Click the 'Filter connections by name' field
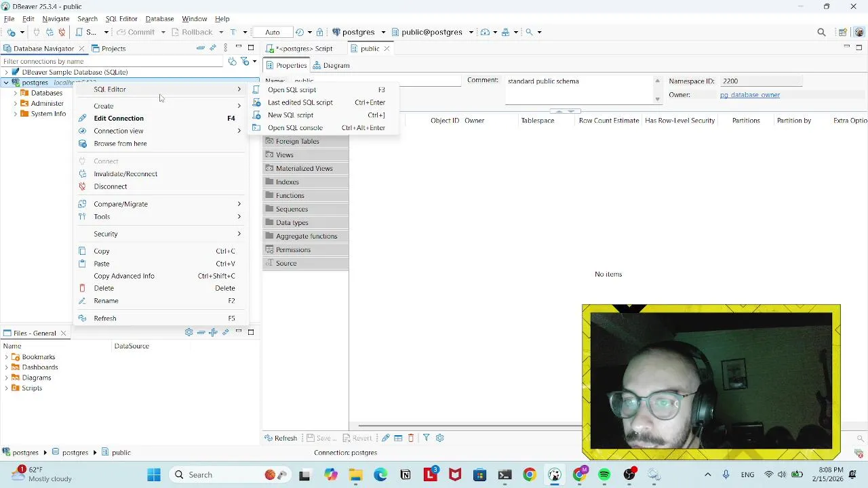Image resolution: width=868 pixels, height=488 pixels. (x=112, y=62)
